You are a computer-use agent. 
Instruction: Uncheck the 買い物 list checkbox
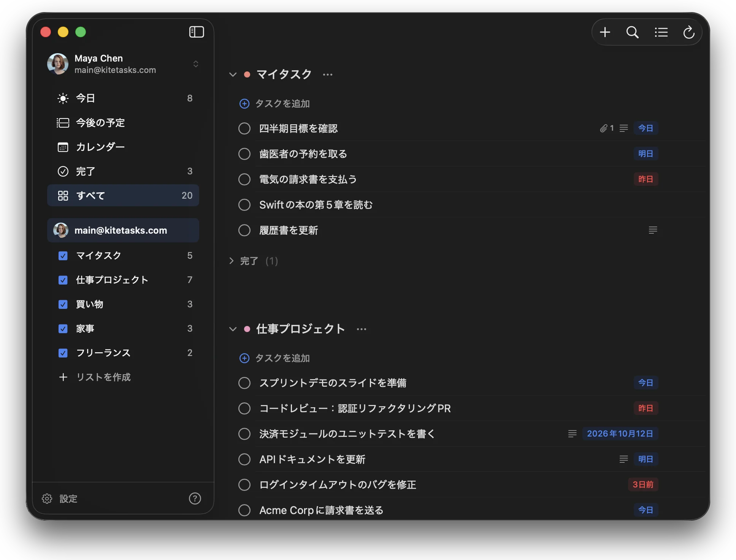[63, 304]
